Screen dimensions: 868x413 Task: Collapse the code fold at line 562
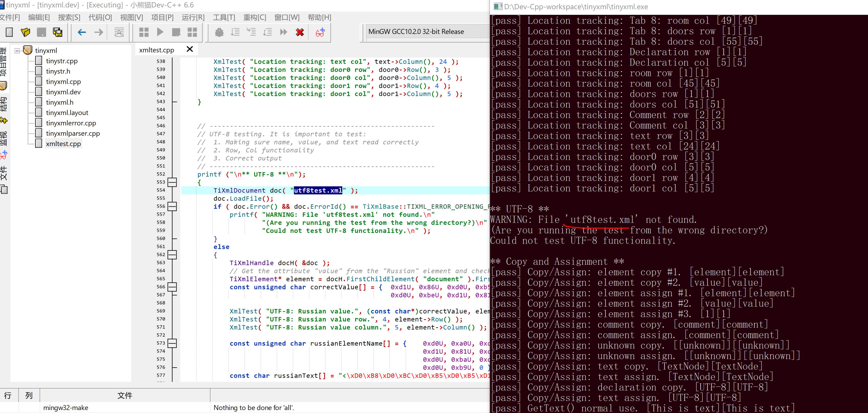172,255
